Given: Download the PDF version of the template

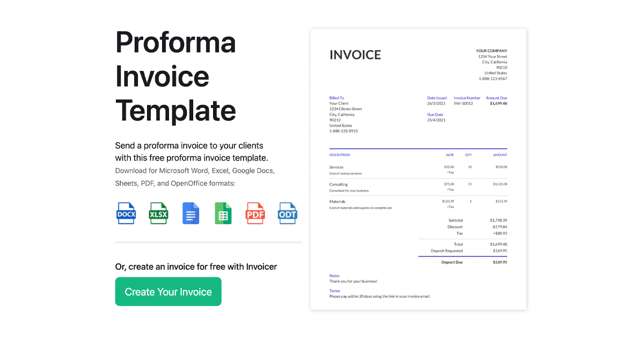Looking at the screenshot, I should click(x=255, y=213).
